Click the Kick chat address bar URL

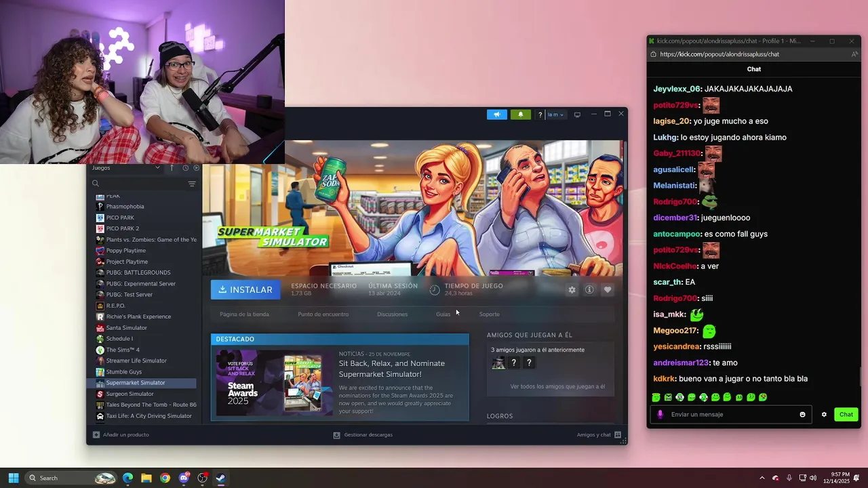(x=719, y=54)
